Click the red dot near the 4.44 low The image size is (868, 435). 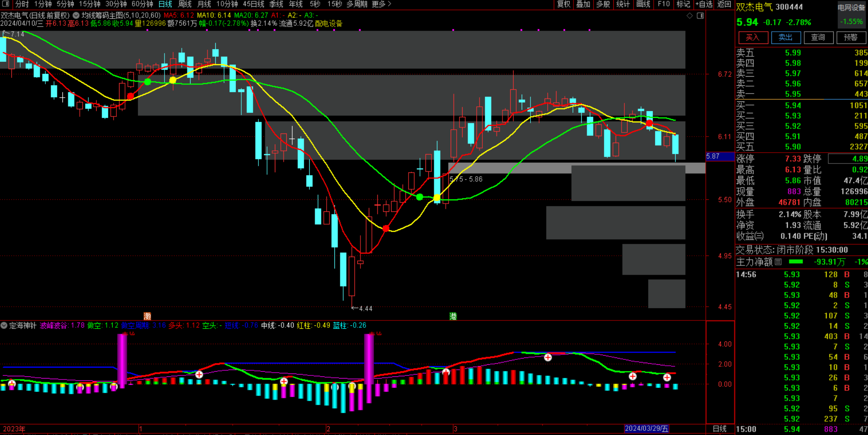pos(386,228)
